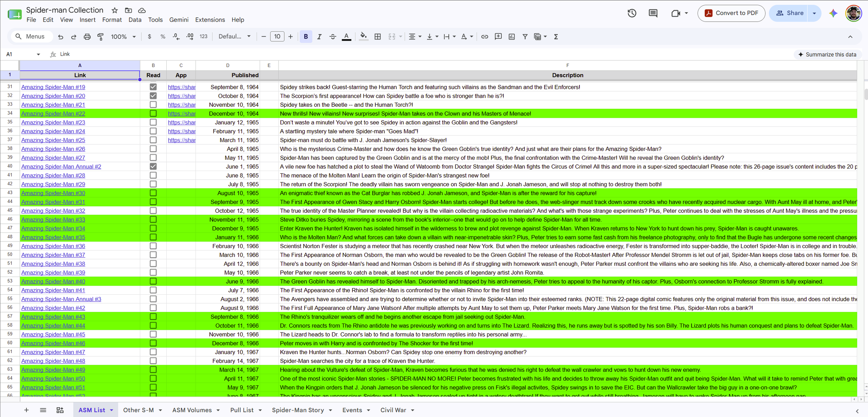Click the Share button
This screenshot has height=417, width=868.
789,13
